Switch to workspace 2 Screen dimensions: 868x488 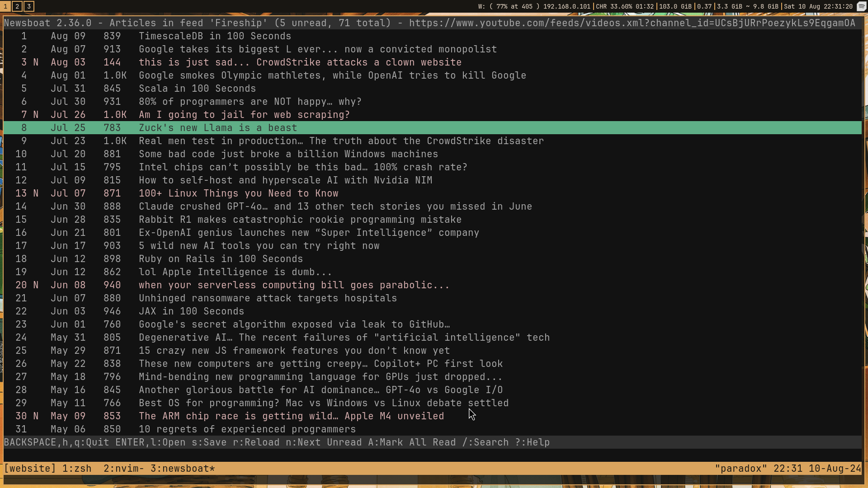coord(17,6)
